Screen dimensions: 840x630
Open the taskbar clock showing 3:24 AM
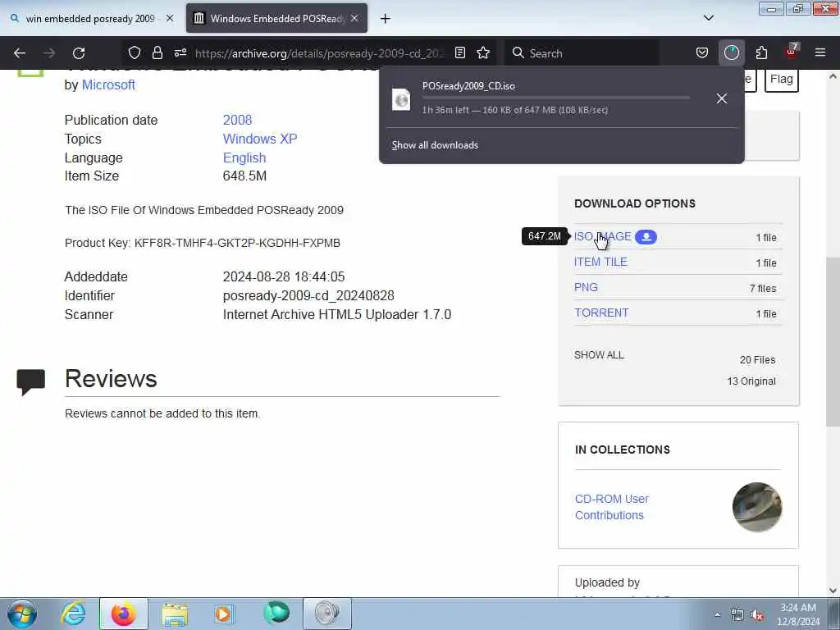point(798,614)
